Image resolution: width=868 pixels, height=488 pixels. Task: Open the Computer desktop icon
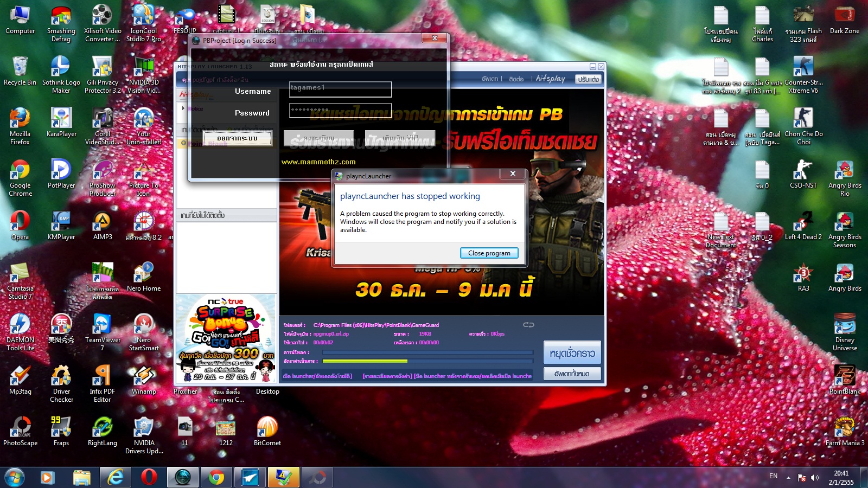[20, 21]
